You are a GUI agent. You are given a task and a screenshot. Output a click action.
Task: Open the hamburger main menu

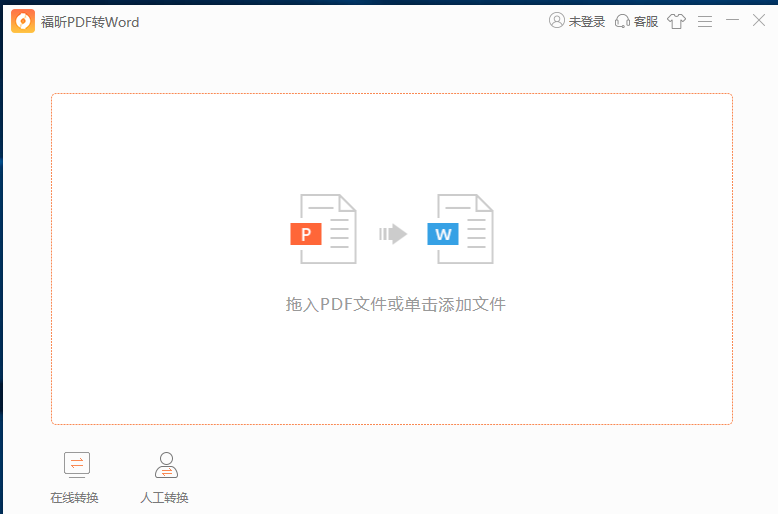point(705,21)
